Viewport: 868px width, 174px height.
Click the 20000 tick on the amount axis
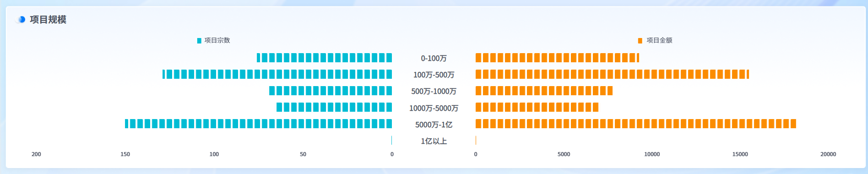point(828,154)
